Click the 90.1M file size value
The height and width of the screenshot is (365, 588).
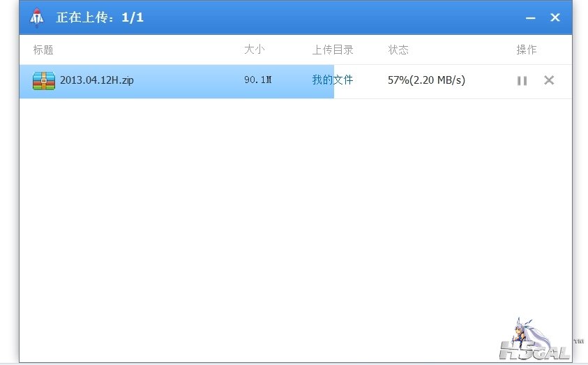[257, 80]
